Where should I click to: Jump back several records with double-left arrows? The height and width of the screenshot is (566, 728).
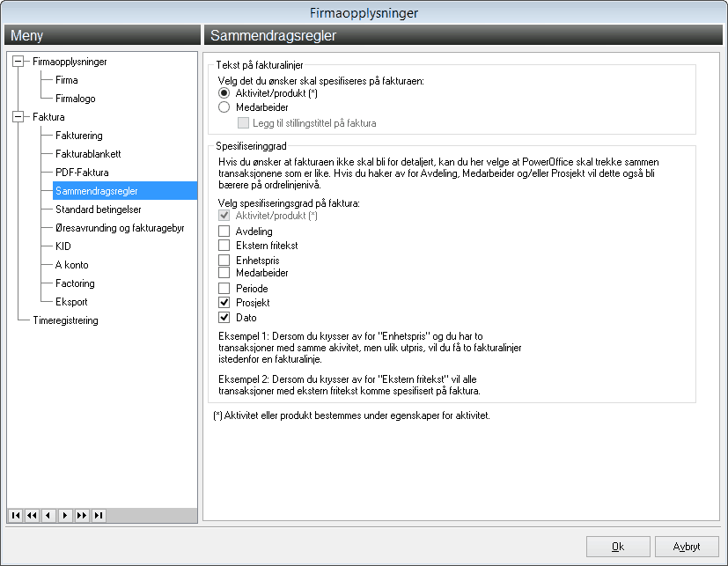click(x=32, y=516)
